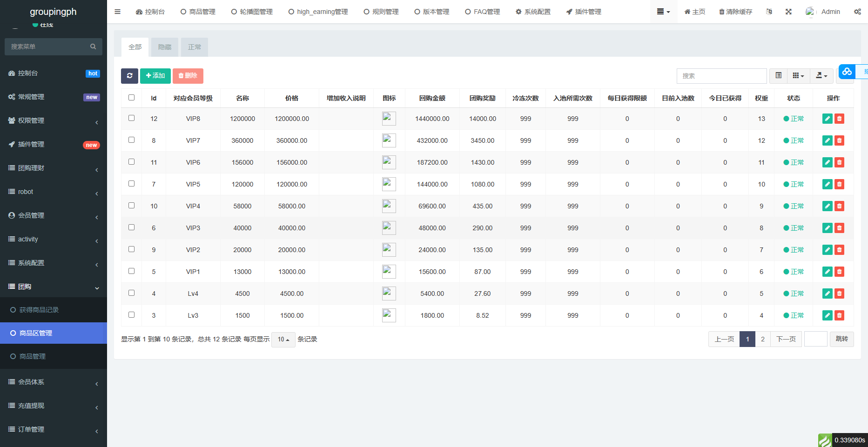Image resolution: width=868 pixels, height=447 pixels.
Task: Switch to the 隐藏 tab
Action: click(x=165, y=47)
